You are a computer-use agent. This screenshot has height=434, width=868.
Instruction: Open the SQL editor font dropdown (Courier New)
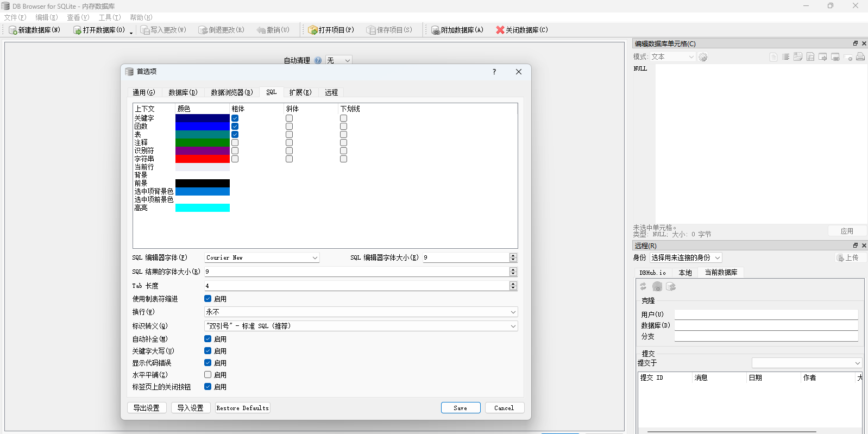pyautogui.click(x=262, y=257)
